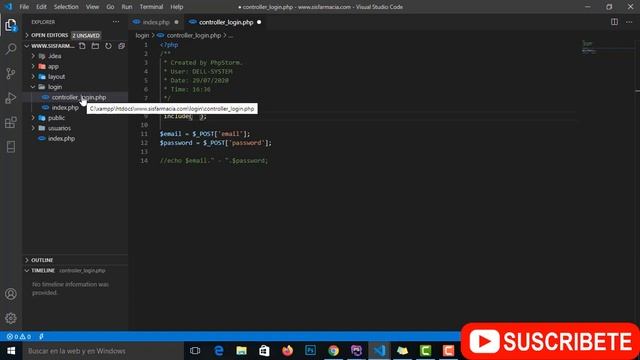Screen dimensions: 640x360
Task: Open the Source Control view
Action: [x=11, y=73]
